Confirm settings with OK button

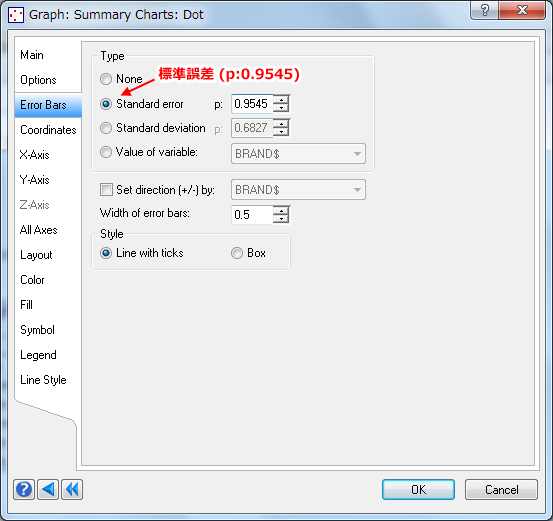pos(418,490)
